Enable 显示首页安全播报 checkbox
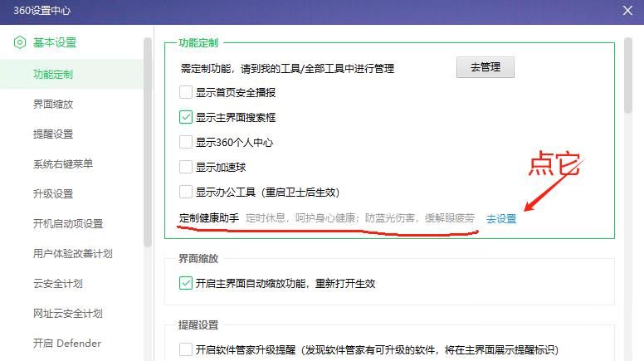Viewport: 644px width, 361px height. (186, 92)
